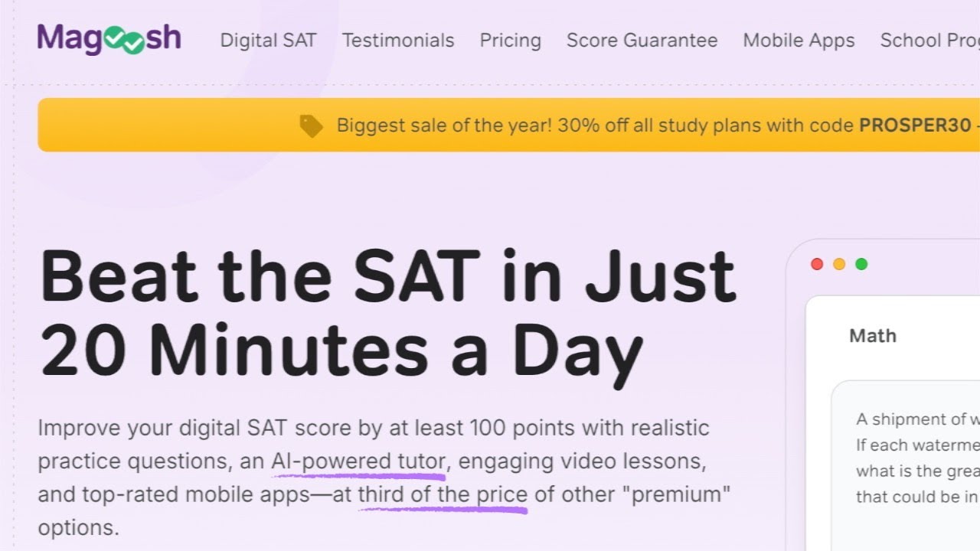Screen dimensions: 980x551
Task: Go to the Testimonials page
Action: pos(398,41)
